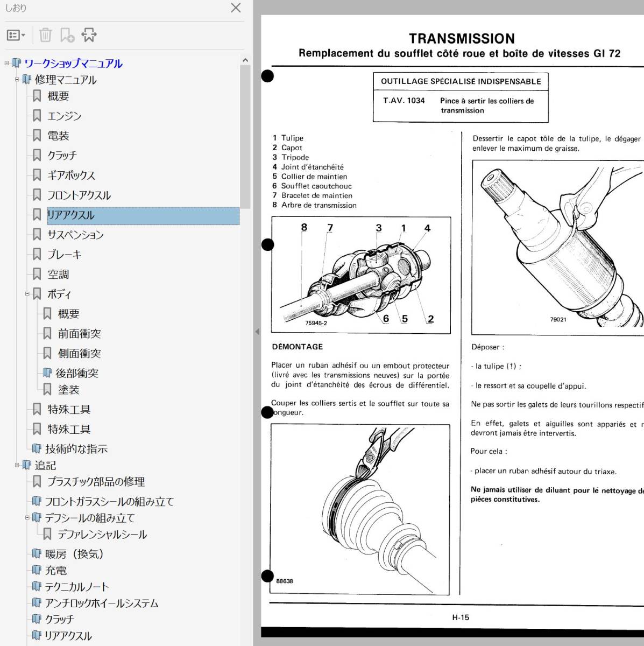Click the delete bookmark trash icon
This screenshot has height=646, width=644.
coord(45,36)
